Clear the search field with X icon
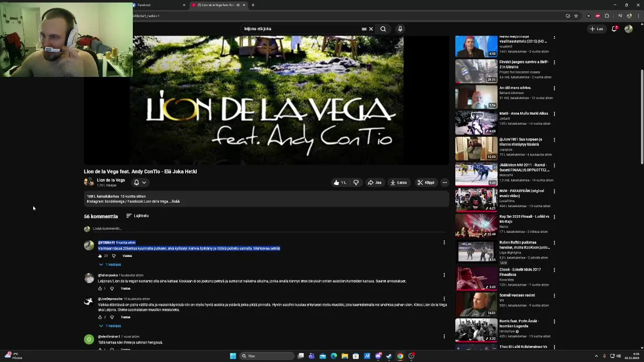Screen dimensions: 644x362 point(371,29)
